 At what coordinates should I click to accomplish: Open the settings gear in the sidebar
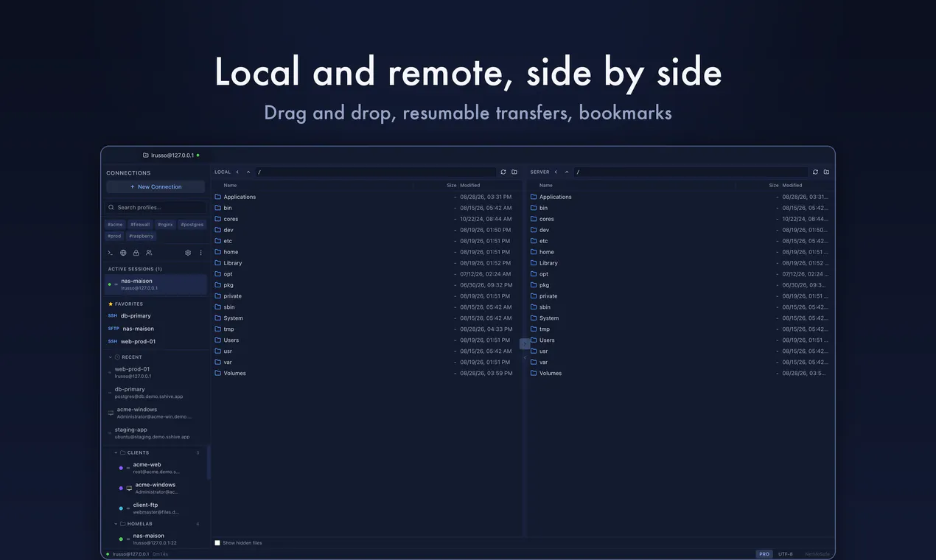coord(188,253)
